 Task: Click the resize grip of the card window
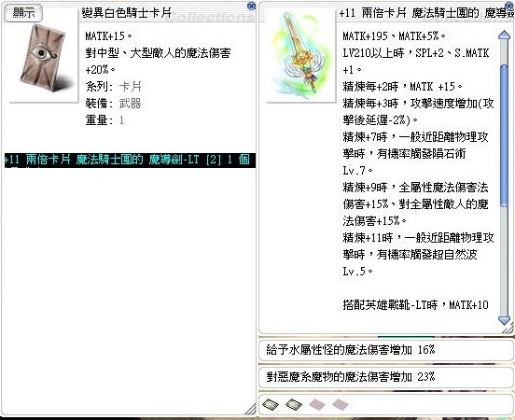[x=250, y=409]
